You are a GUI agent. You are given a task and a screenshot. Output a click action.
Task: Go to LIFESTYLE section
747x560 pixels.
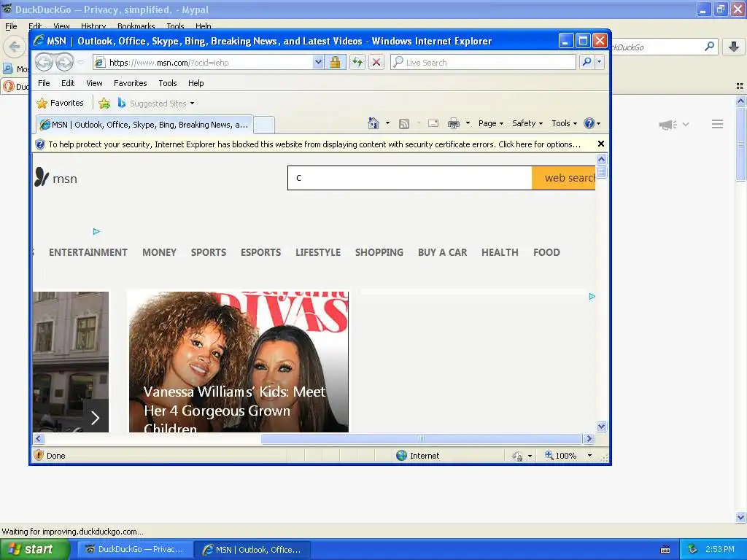(x=318, y=252)
